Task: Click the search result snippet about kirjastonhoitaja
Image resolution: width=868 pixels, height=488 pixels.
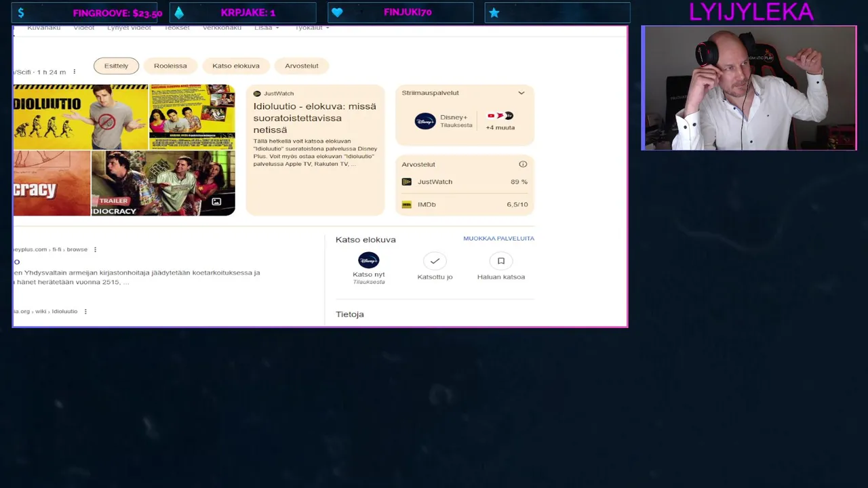Action: [136, 277]
